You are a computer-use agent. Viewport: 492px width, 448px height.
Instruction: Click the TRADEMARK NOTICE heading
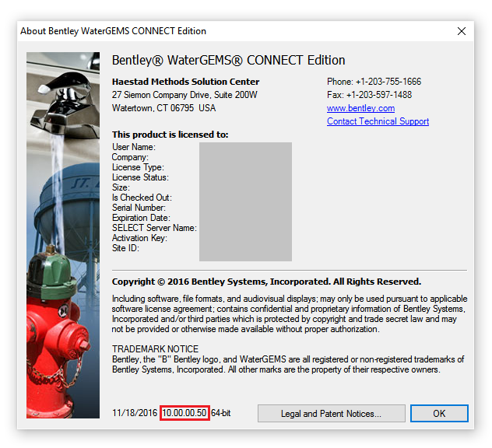(156, 349)
